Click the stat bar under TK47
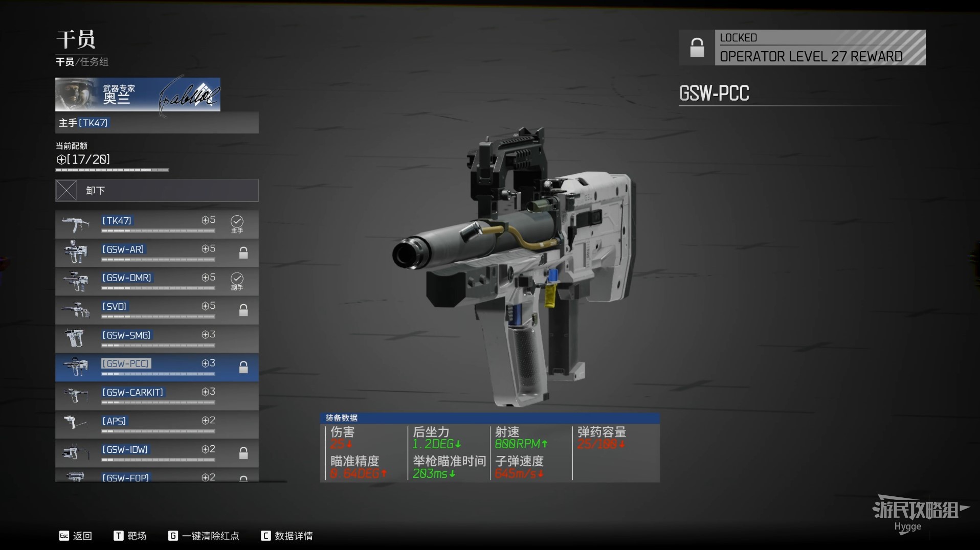The height and width of the screenshot is (550, 980). (158, 231)
